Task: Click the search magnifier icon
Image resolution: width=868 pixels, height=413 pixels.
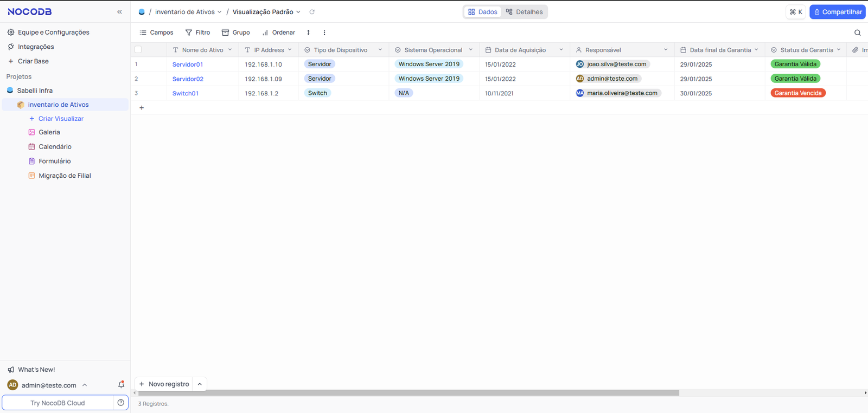Action: [858, 33]
